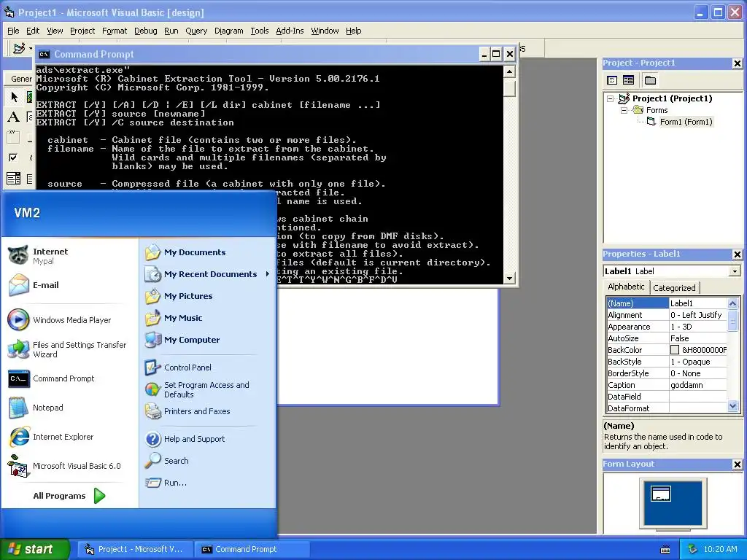The width and height of the screenshot is (747, 560).
Task: Switch to the Categorized properties tab
Action: click(674, 287)
